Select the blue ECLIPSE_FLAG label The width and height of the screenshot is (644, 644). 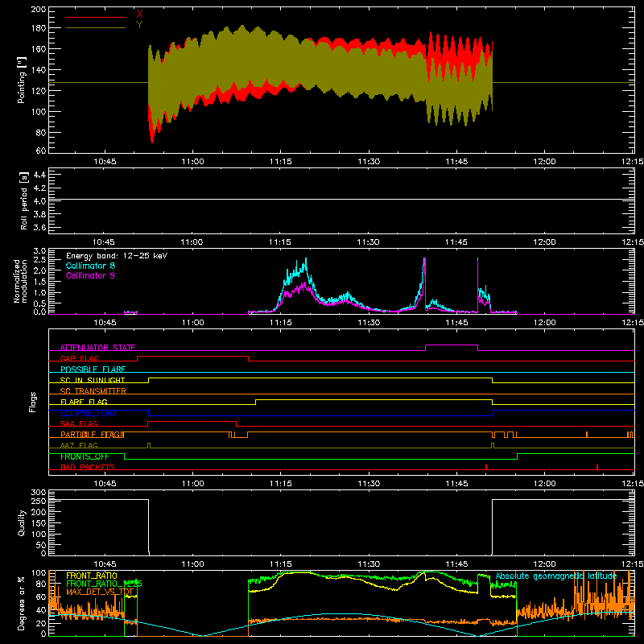[88, 413]
